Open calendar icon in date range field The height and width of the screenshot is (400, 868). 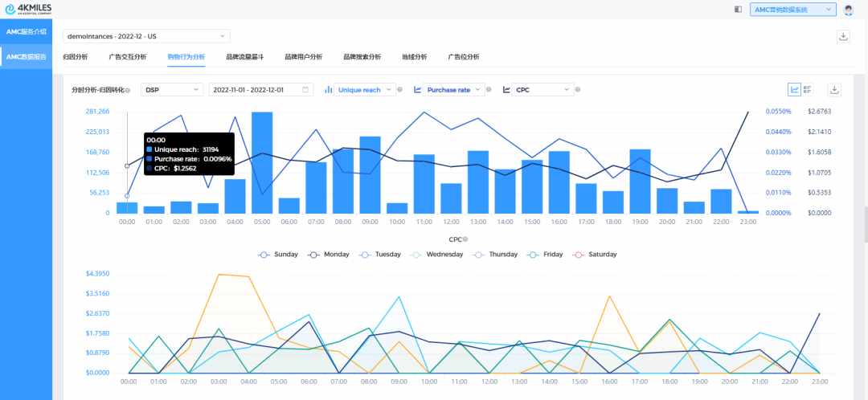(305, 90)
